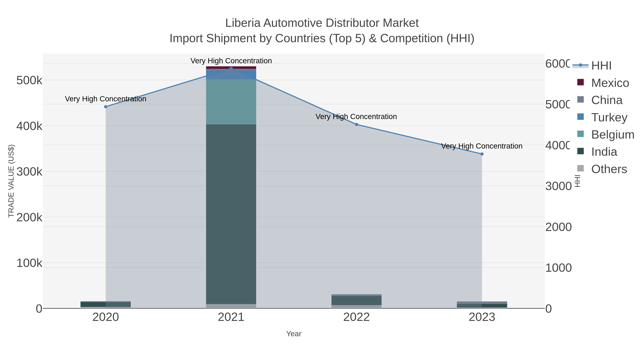Click the Turkey legend color swatch

coord(580,117)
